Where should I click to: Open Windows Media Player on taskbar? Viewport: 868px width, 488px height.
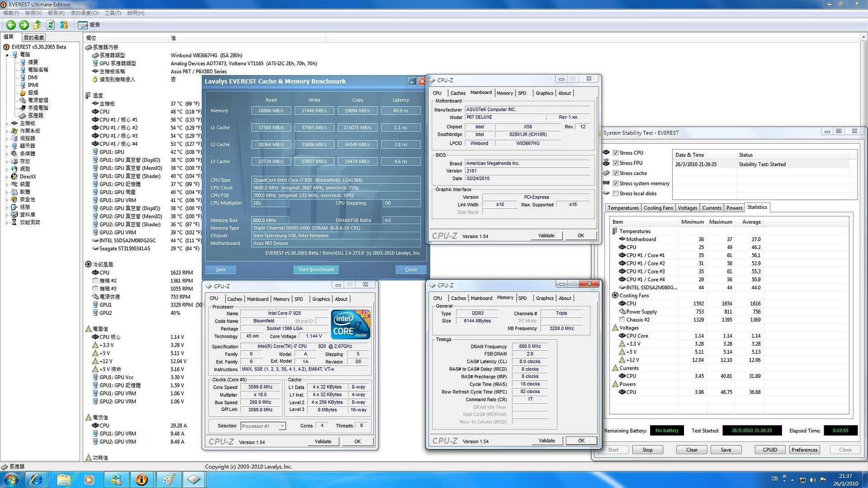click(89, 480)
